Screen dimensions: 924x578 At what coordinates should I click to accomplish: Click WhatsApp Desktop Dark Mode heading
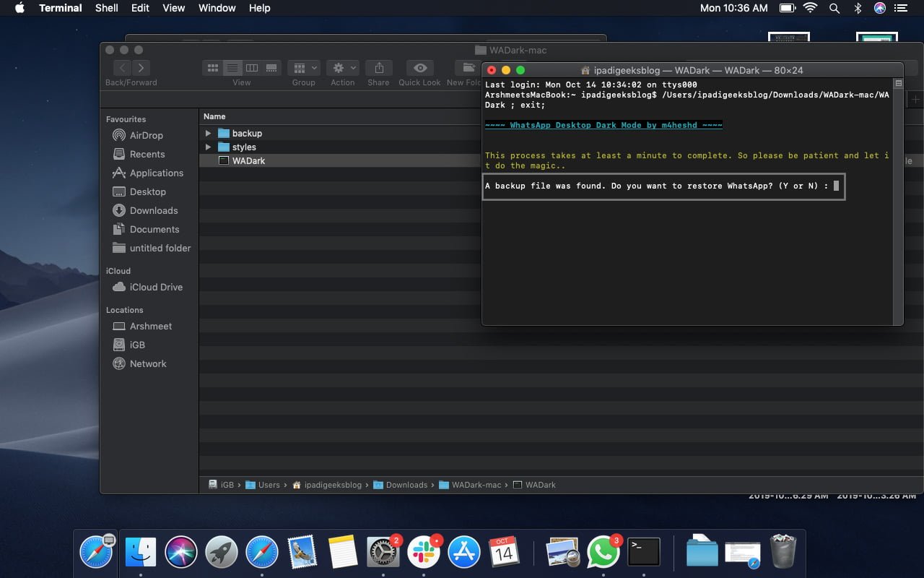(603, 125)
